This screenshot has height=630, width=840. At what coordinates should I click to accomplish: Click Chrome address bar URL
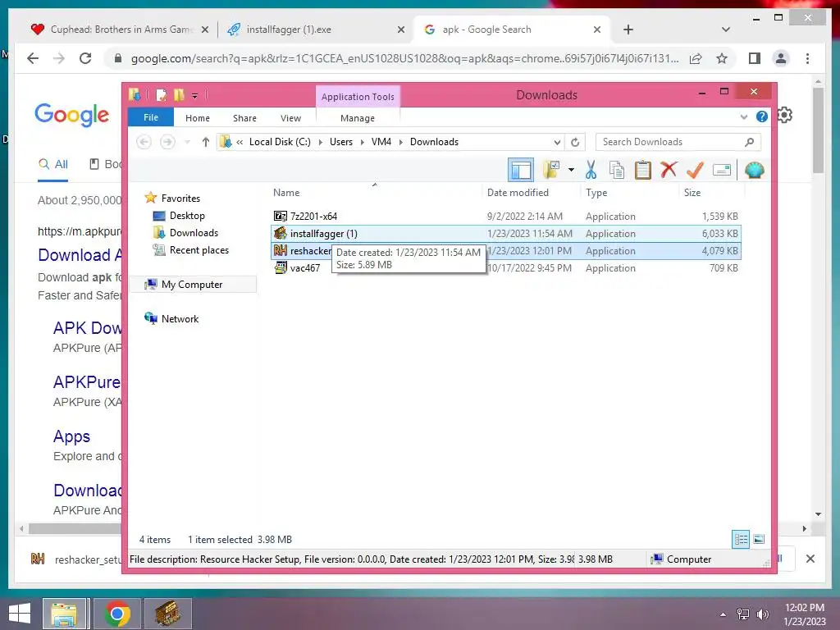pos(404,58)
